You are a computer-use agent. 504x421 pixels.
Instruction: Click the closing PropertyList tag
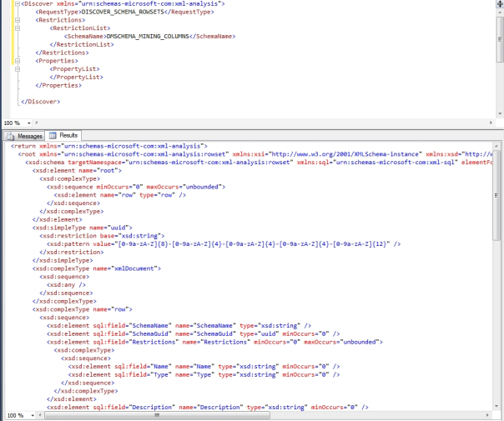pyautogui.click(x=77, y=77)
